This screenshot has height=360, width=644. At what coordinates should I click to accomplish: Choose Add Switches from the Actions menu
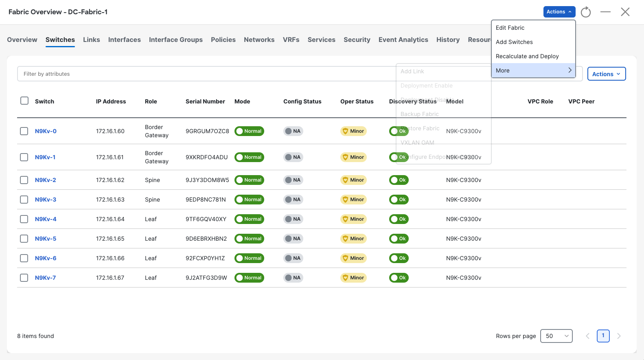click(533, 42)
